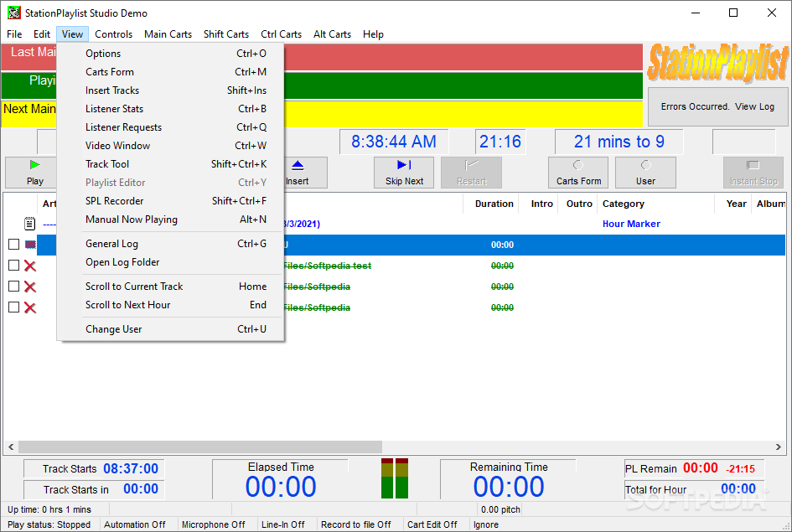This screenshot has width=792, height=532.
Task: Click Record to file Off status
Action: [356, 524]
